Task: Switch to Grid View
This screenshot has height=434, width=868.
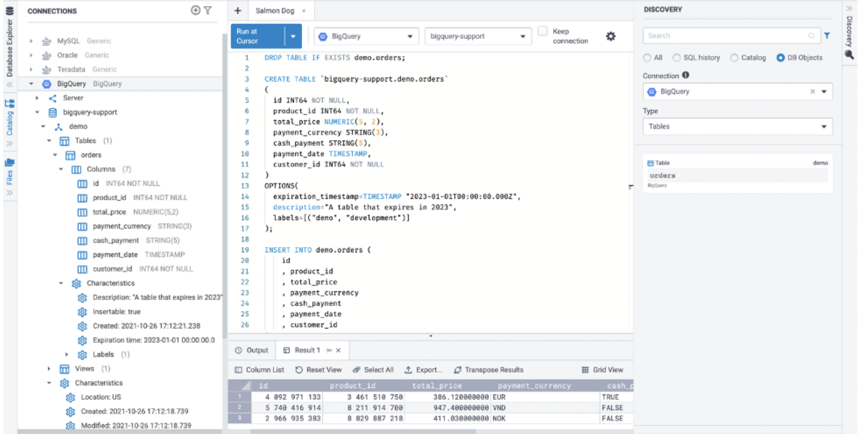Action: pyautogui.click(x=602, y=370)
